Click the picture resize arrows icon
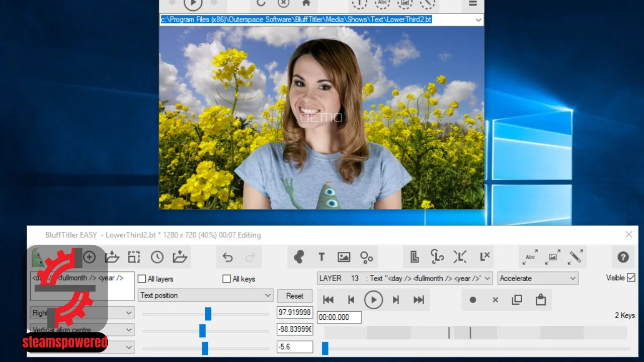 coord(553,257)
